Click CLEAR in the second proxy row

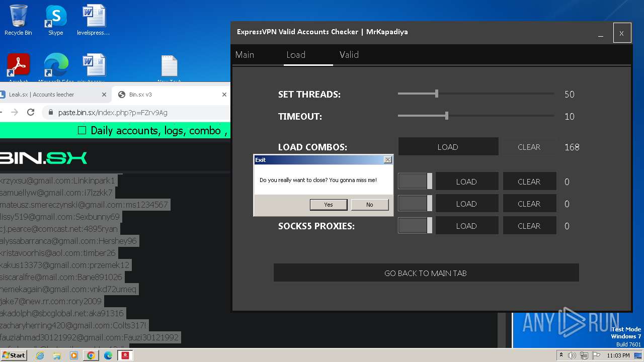(x=529, y=204)
